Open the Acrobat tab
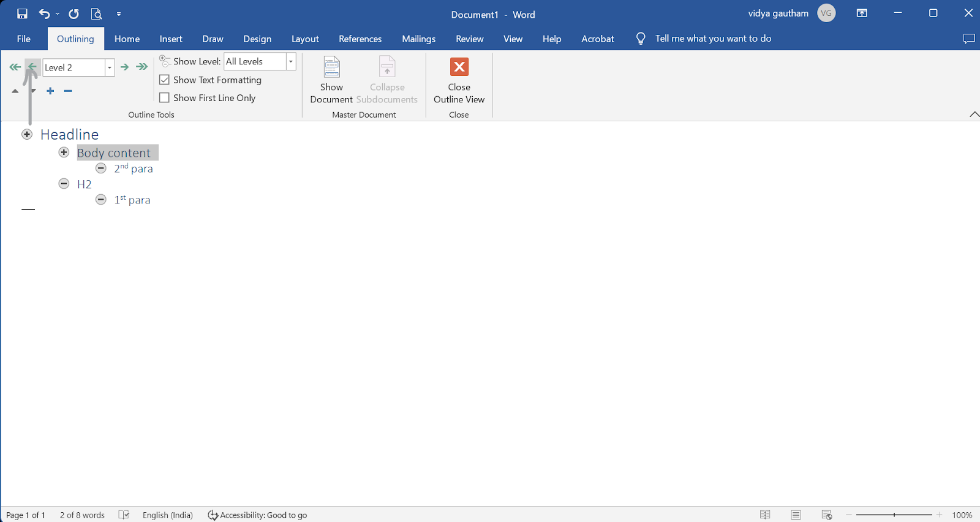The height and width of the screenshot is (522, 980). coord(598,39)
